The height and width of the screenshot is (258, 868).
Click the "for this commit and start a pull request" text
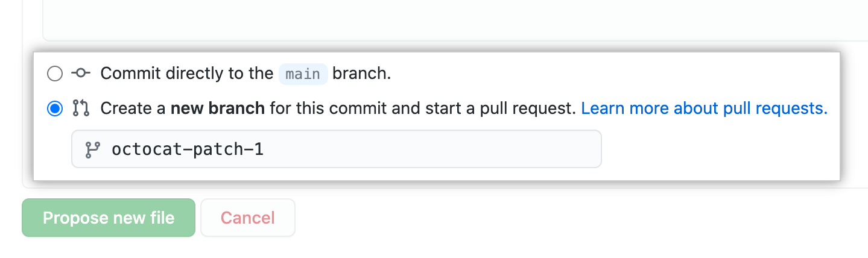[x=422, y=109]
